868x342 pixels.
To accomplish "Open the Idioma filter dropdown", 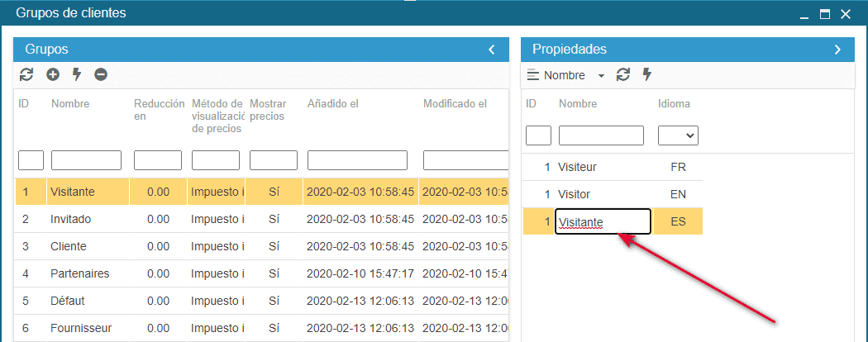I will [678, 135].
